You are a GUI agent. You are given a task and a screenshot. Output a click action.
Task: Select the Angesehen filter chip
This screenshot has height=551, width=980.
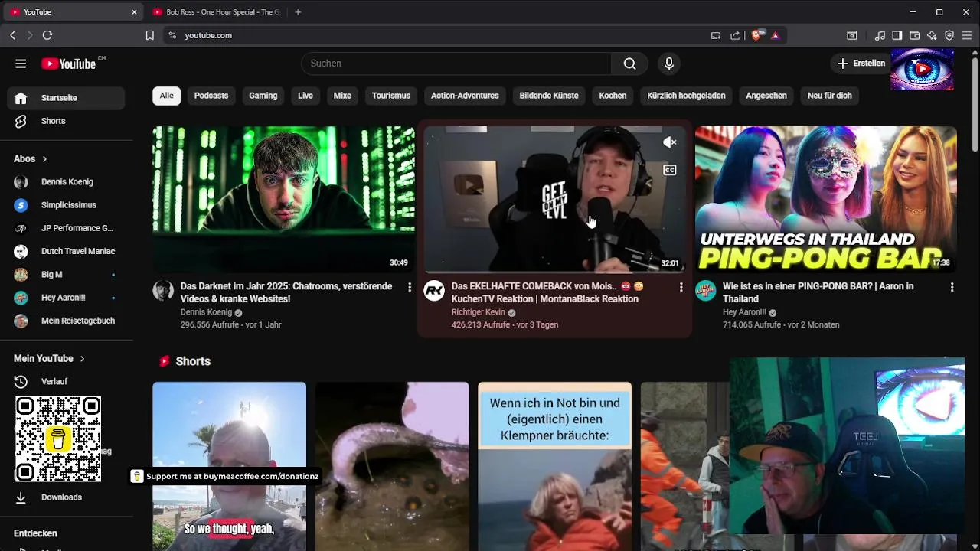(766, 96)
